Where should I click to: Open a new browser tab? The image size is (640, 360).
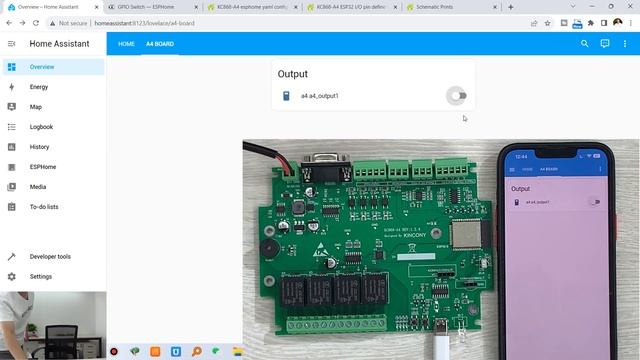pyautogui.click(x=510, y=7)
